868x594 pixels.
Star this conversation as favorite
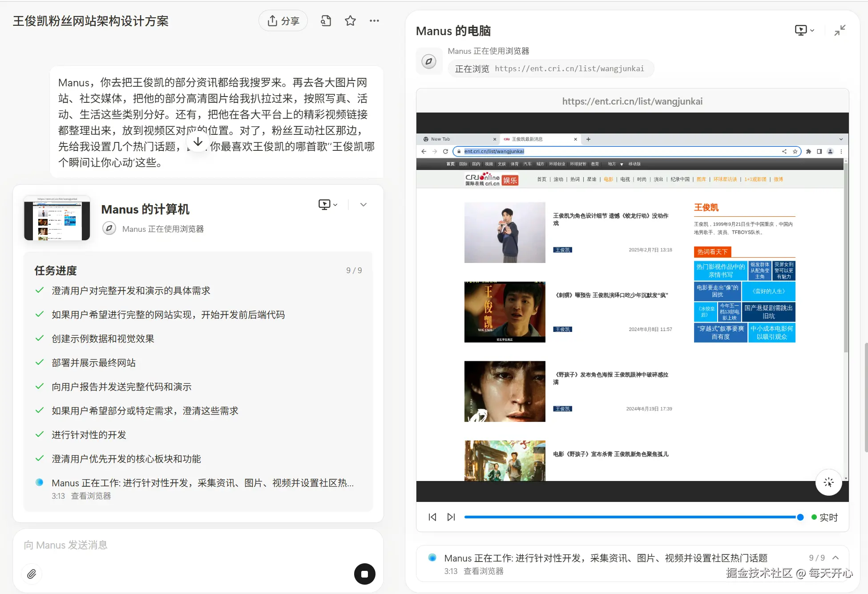350,21
